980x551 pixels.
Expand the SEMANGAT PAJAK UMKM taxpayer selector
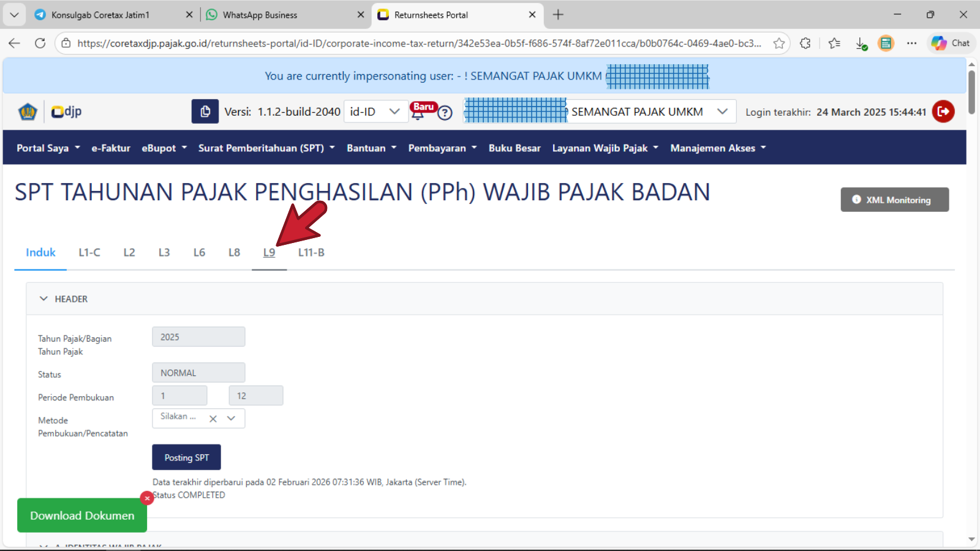point(722,111)
